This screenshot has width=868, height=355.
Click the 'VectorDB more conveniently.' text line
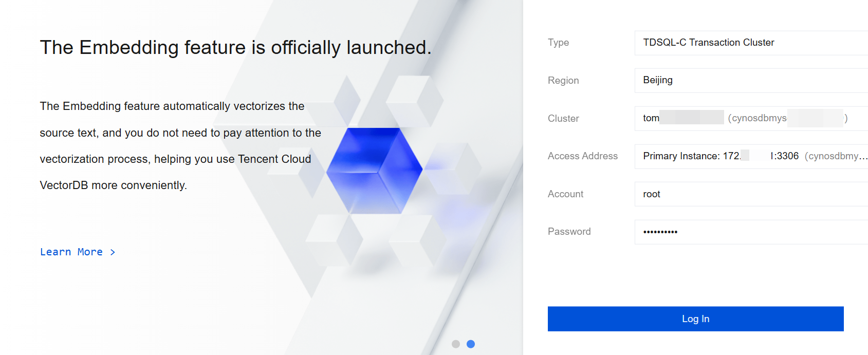[113, 185]
